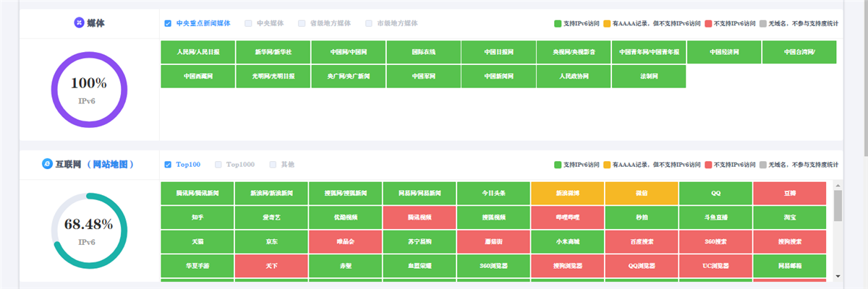Select the 其他 checkbox in 互联网
This screenshot has height=289, width=868.
[x=273, y=165]
